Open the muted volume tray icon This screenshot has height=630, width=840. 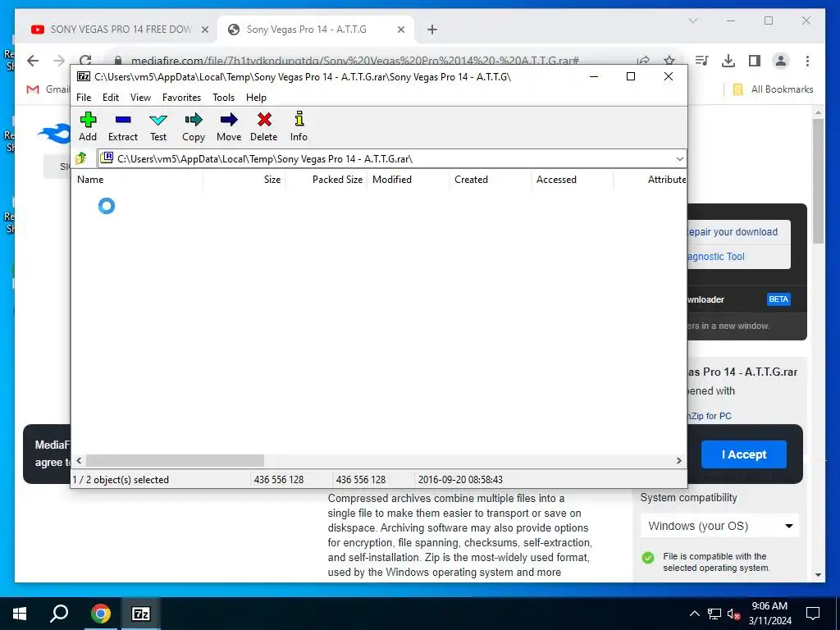coord(734,614)
